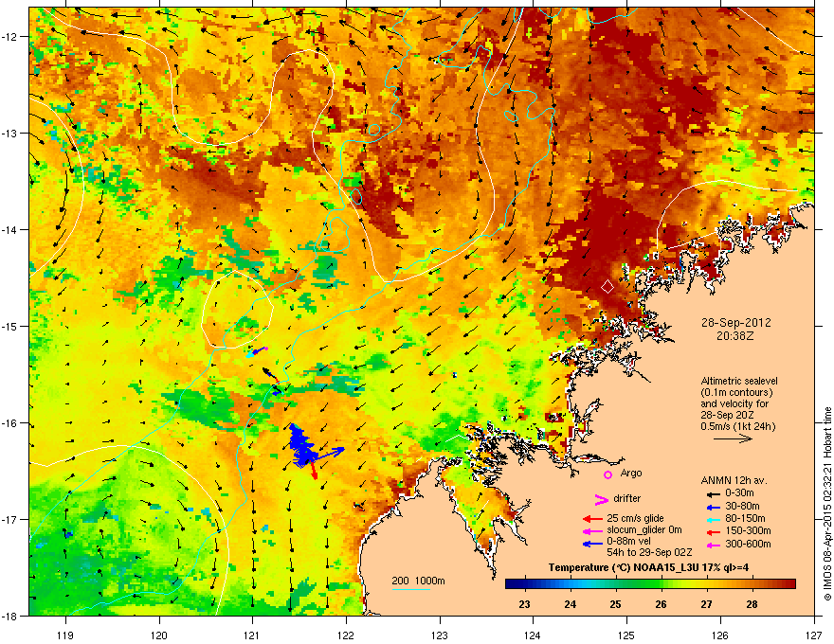Click the time text '20:38Z'
834x644 pixels.
tap(735, 336)
